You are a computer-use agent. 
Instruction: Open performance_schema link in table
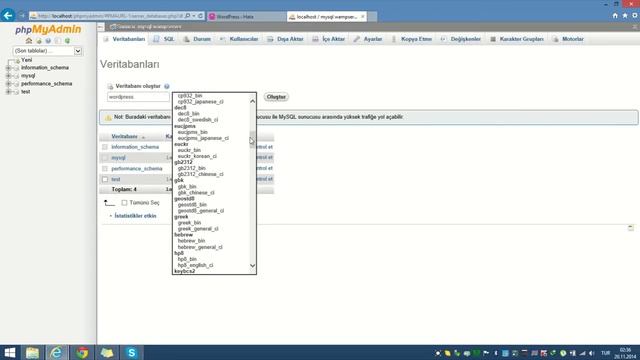point(137,169)
